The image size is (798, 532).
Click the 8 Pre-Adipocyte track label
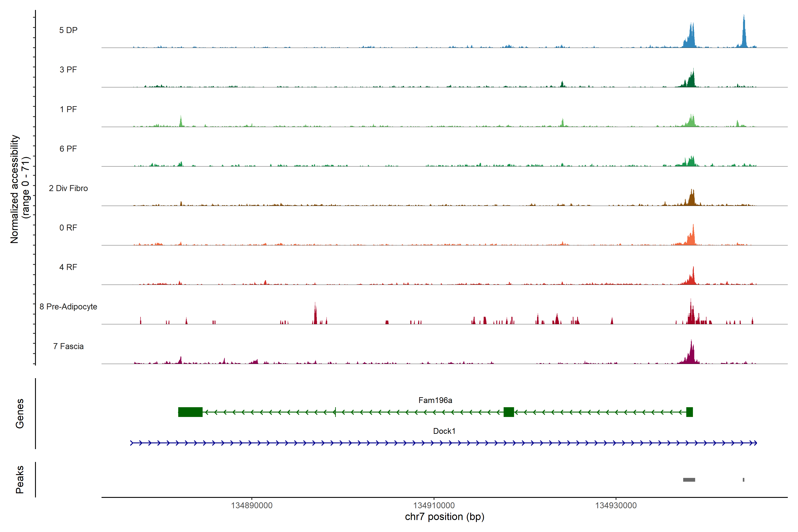pos(68,307)
